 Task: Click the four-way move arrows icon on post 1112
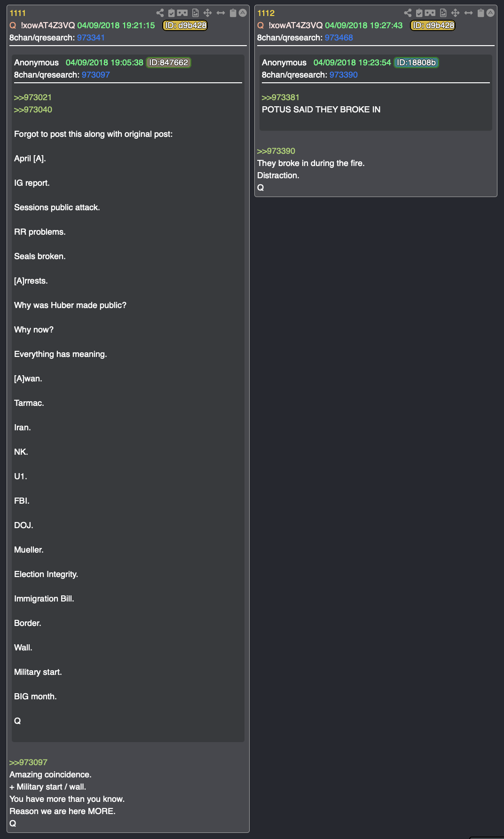point(456,13)
